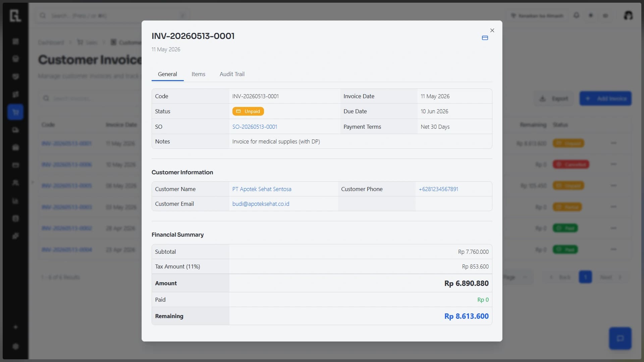Select the Tax Amount value Rp 853.600

(x=475, y=266)
